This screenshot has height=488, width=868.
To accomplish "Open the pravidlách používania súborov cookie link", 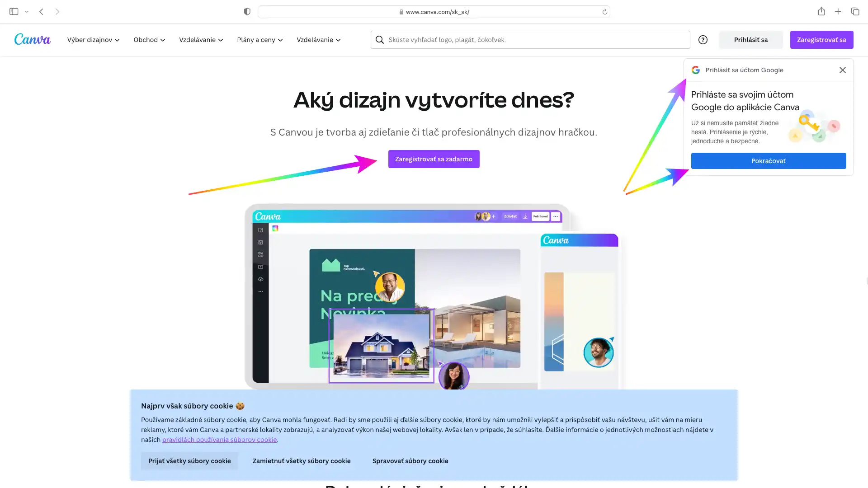I will click(x=220, y=439).
